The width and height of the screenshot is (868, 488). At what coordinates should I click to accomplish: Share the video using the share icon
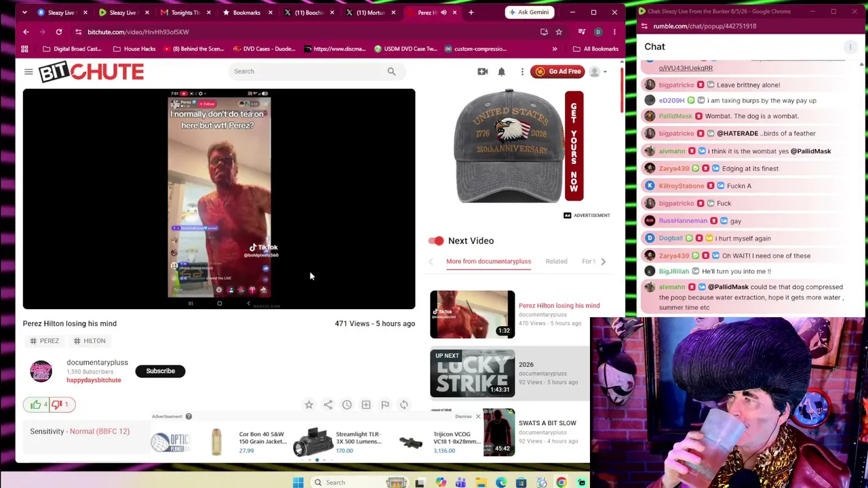(x=328, y=405)
